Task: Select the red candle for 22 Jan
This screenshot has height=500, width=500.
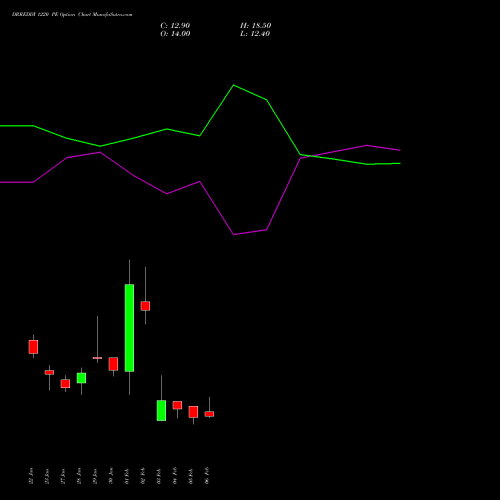Action: [x=33, y=347]
